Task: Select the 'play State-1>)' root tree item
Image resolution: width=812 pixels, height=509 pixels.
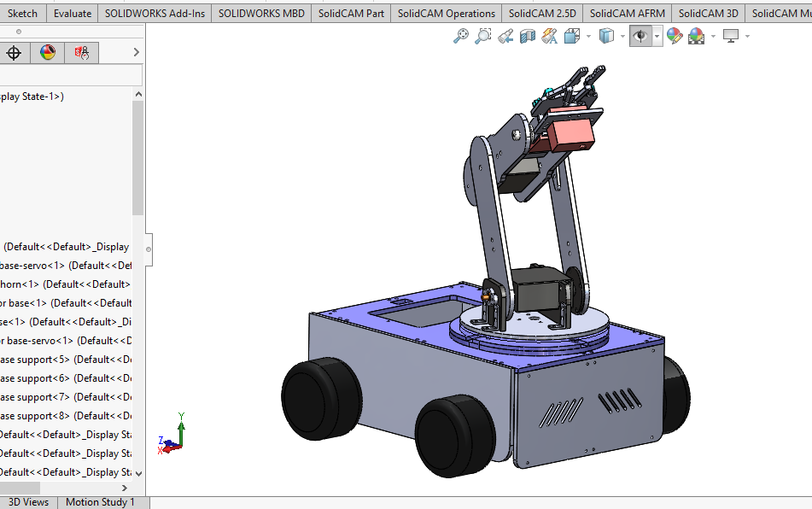Action: (x=32, y=97)
